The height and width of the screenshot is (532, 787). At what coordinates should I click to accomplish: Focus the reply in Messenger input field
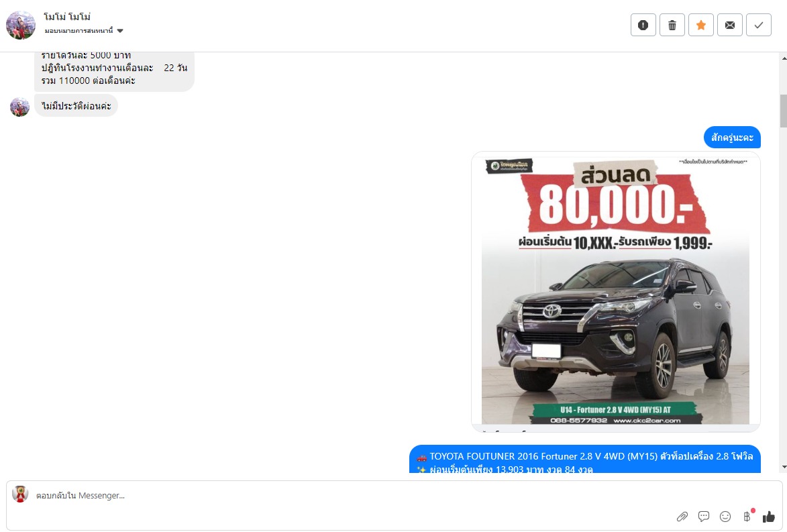click(x=352, y=496)
